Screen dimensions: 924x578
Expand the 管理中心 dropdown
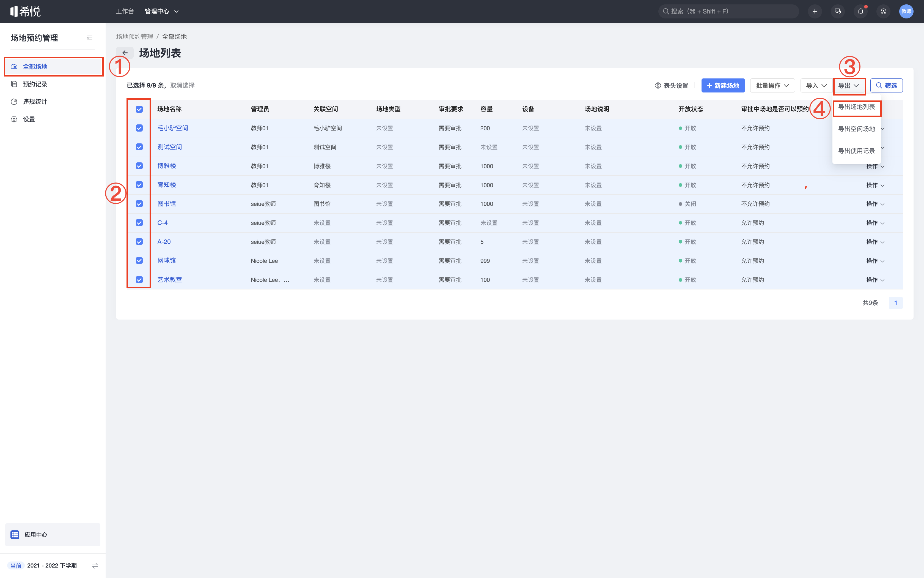click(161, 12)
